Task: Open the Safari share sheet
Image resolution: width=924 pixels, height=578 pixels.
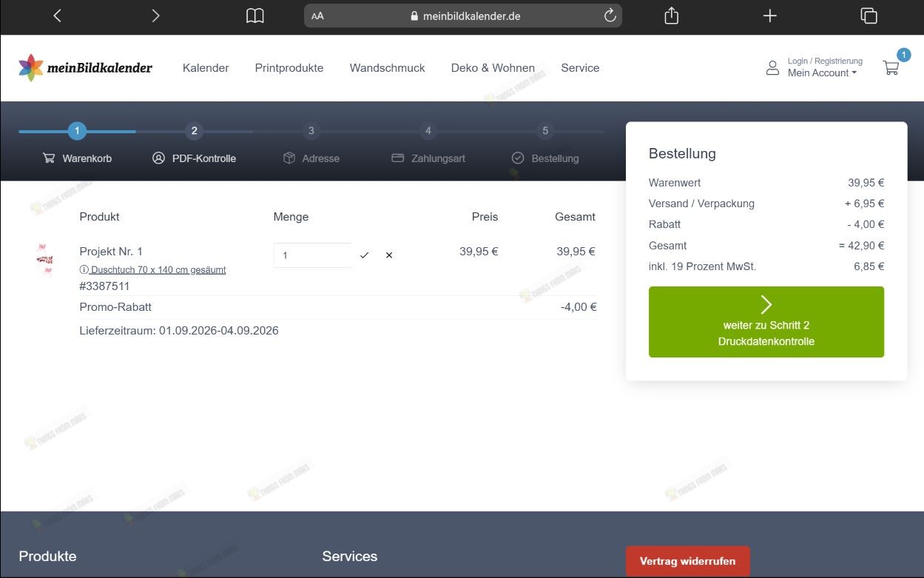Action: (x=672, y=16)
